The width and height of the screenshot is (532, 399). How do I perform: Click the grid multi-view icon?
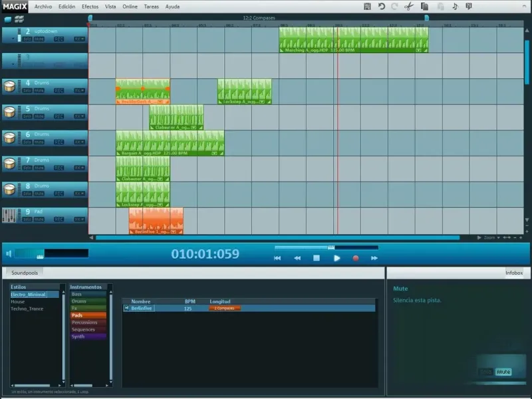[19, 19]
